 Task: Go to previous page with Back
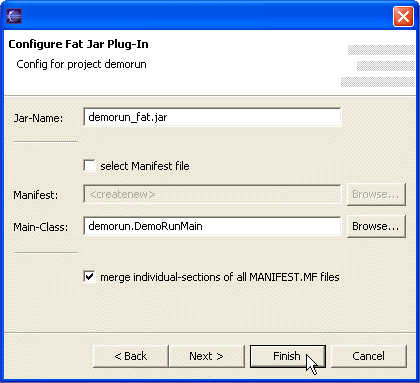[x=131, y=356]
